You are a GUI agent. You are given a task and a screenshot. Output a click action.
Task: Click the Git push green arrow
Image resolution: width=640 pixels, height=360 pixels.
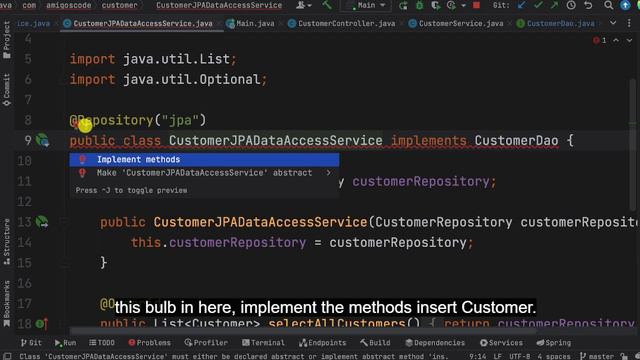554,5
